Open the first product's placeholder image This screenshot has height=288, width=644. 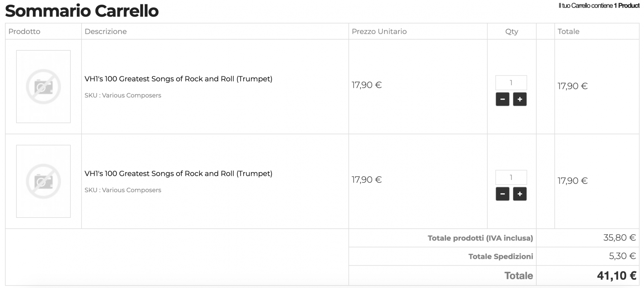(x=43, y=87)
